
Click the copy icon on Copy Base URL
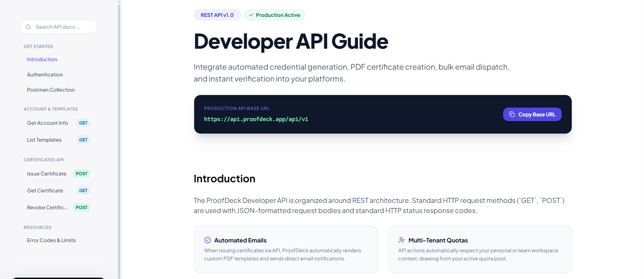[512, 114]
